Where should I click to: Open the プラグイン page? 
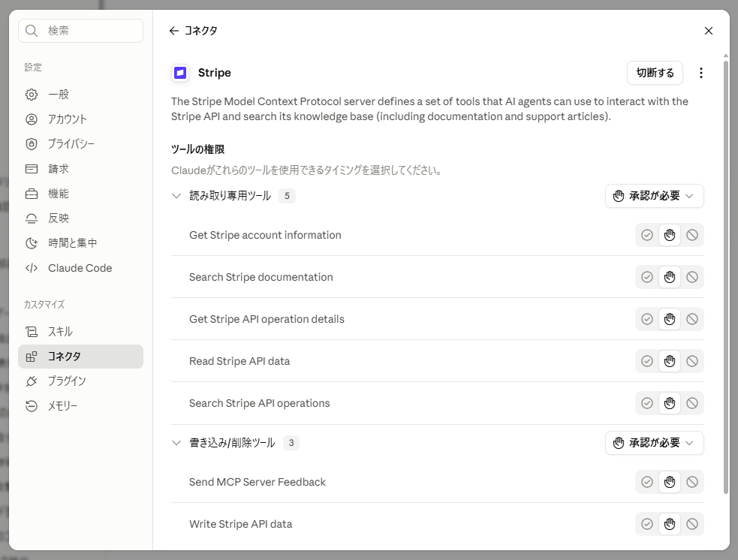pos(80,381)
